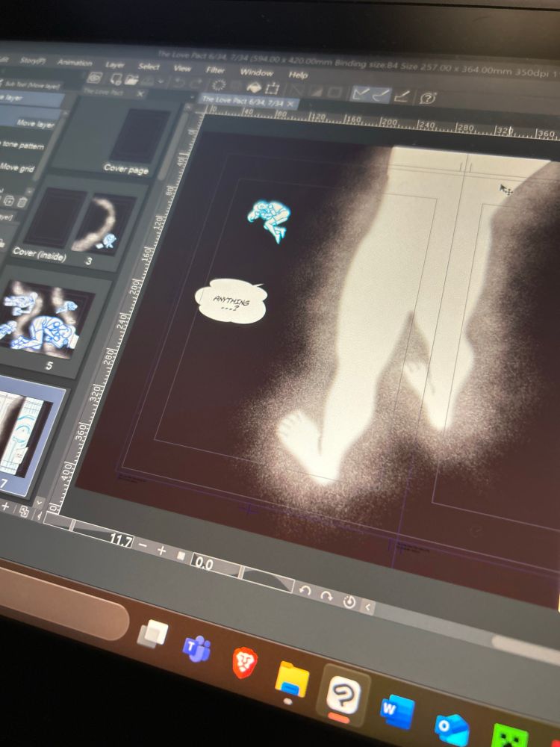Click the ANYTHING...? speech balloon on canvas

[231, 301]
